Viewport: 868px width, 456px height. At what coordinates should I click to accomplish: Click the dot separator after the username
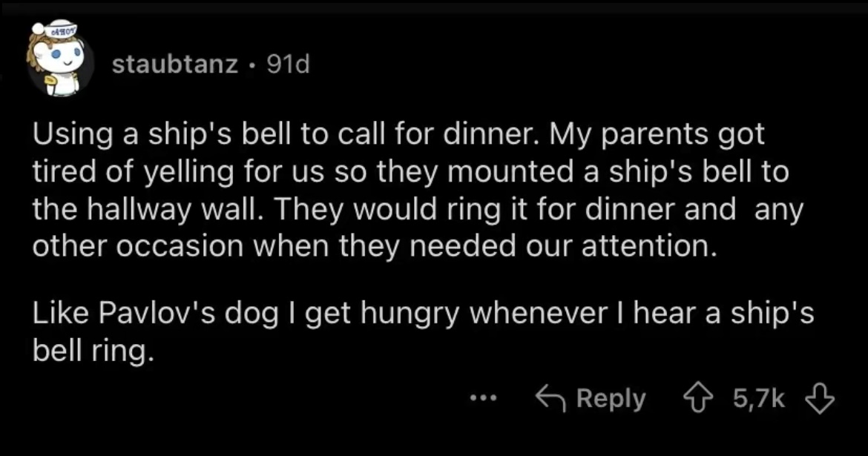point(252,65)
